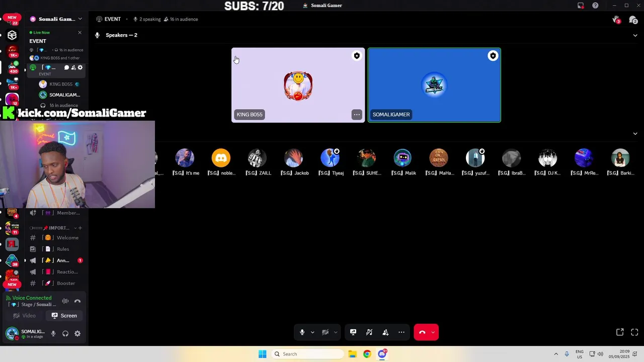Click ZAILL audience member avatar
This screenshot has height=362, width=644.
pyautogui.click(x=257, y=158)
